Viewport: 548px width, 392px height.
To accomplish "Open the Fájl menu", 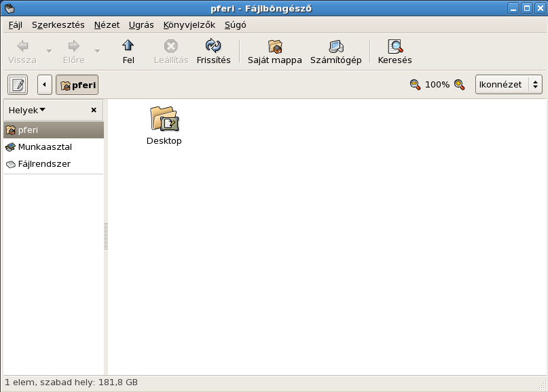I will (x=15, y=25).
